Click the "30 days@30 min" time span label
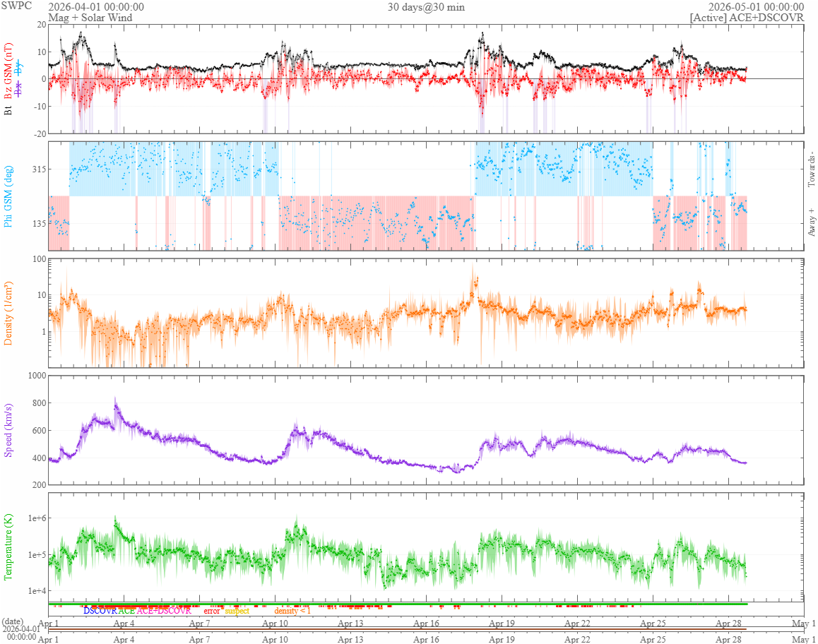The image size is (818, 644). pyautogui.click(x=426, y=7)
